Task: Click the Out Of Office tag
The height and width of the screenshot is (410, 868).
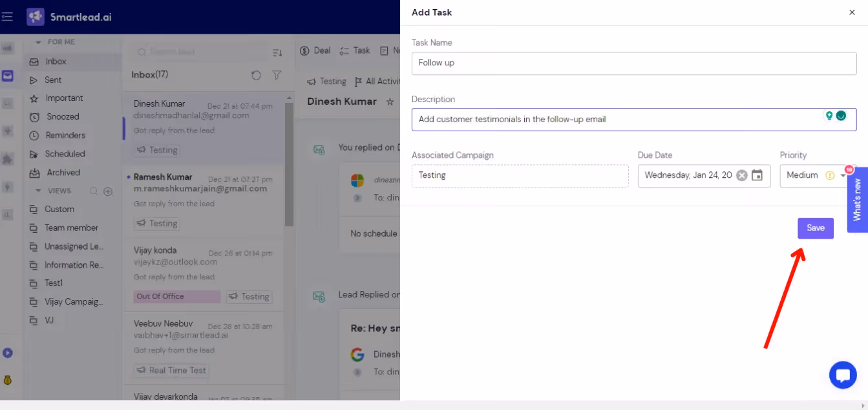Action: 176,296
